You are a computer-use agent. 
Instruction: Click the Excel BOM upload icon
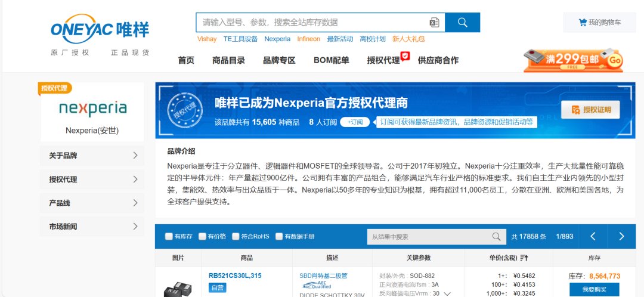[x=435, y=23]
